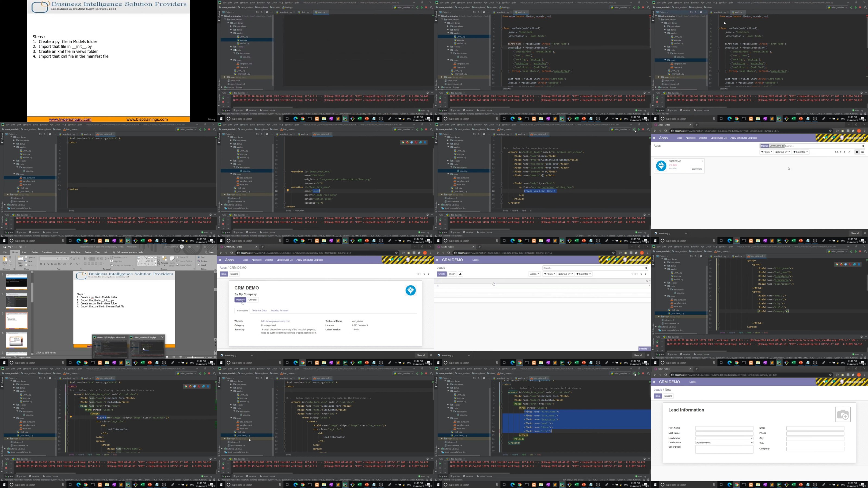Click the Upgrade button for CRM DEMO

coord(240,300)
